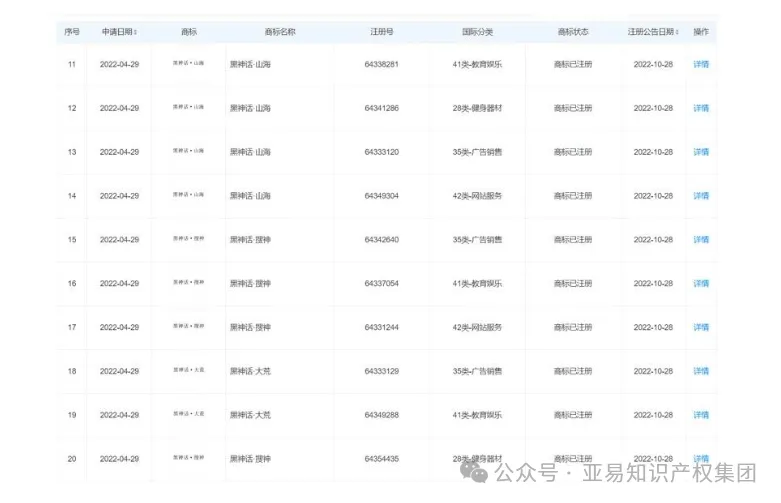The image size is (781, 503).
Task: Open 详情 for row 16 (64337054)
Action: [x=701, y=283]
